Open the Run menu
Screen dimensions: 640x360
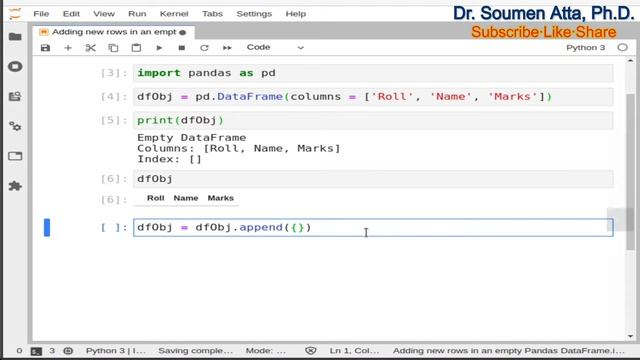coord(137,14)
